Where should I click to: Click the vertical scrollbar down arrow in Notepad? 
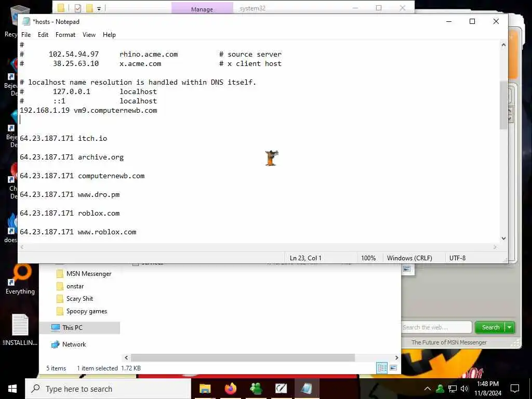503,238
